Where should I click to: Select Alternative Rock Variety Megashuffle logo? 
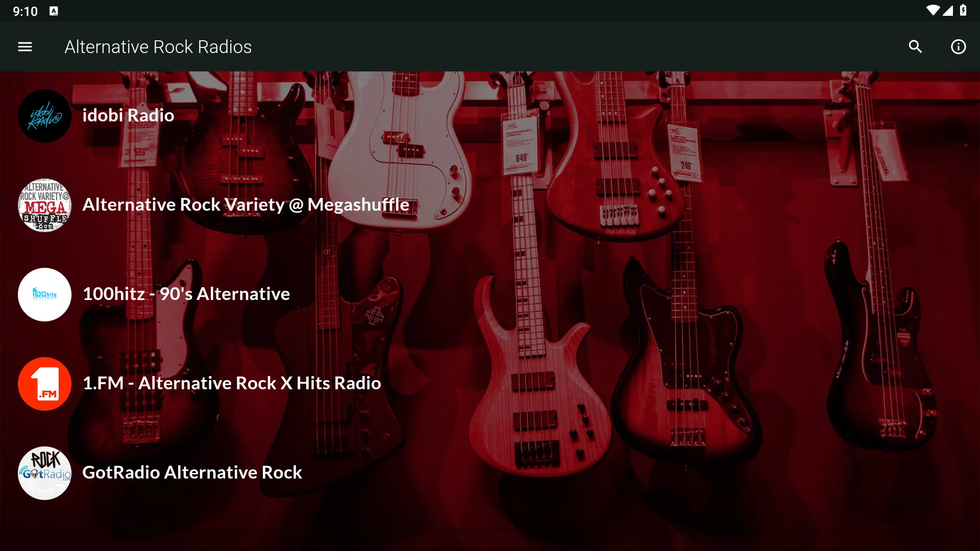point(44,204)
